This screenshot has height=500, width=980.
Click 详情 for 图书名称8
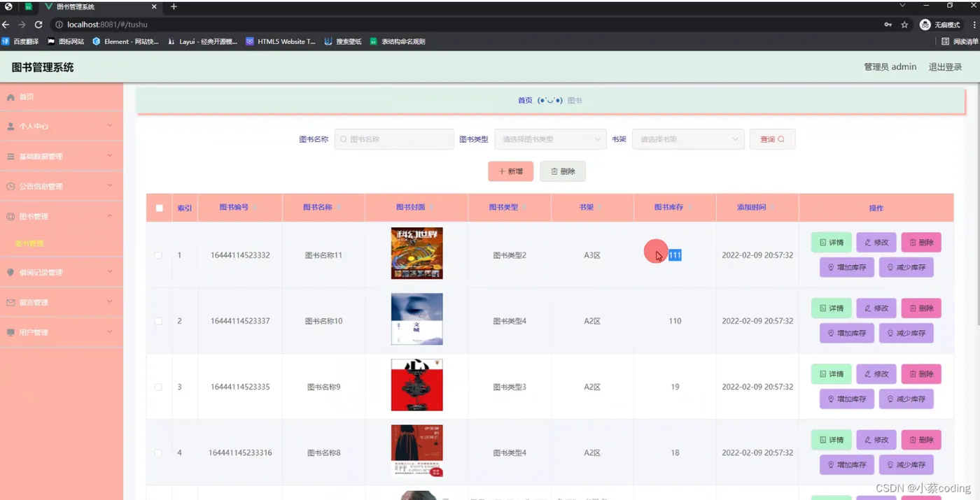click(x=832, y=440)
